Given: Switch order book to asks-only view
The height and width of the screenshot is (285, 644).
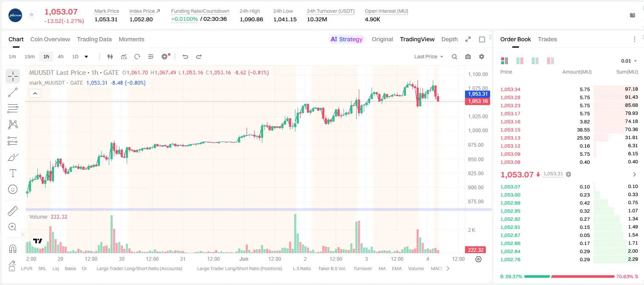Looking at the screenshot, I should pos(550,61).
